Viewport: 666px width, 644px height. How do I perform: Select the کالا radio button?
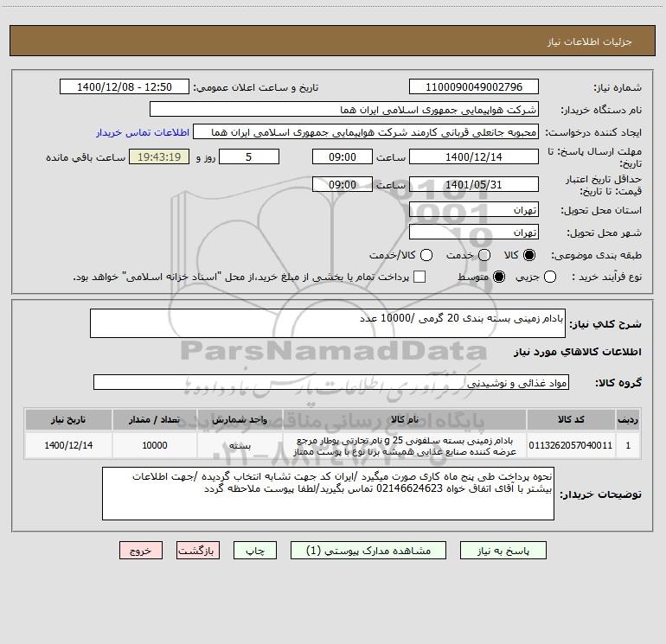coord(529,255)
